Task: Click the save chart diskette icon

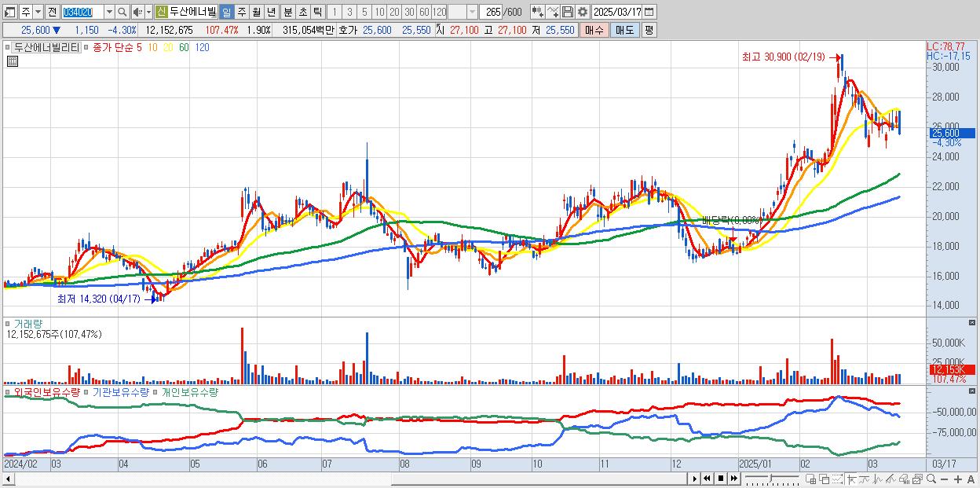Action: point(568,12)
